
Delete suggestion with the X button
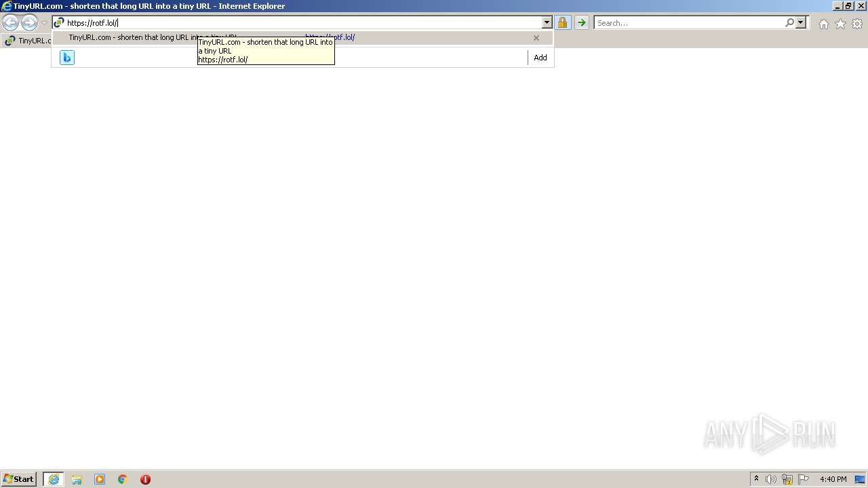(536, 38)
